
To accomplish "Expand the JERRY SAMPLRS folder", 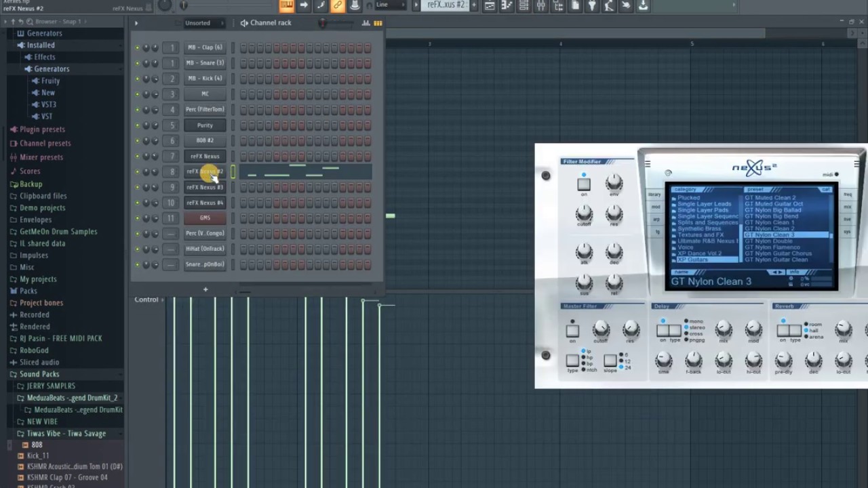I will tap(51, 386).
